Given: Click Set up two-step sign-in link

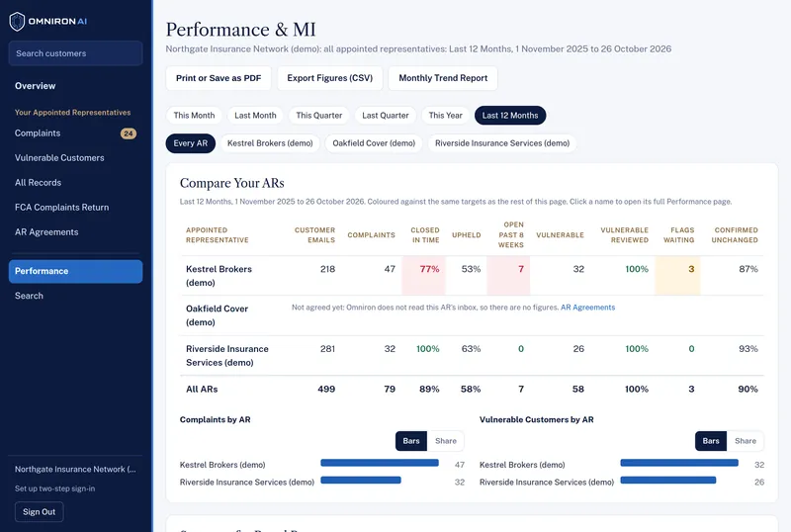Looking at the screenshot, I should [54, 488].
